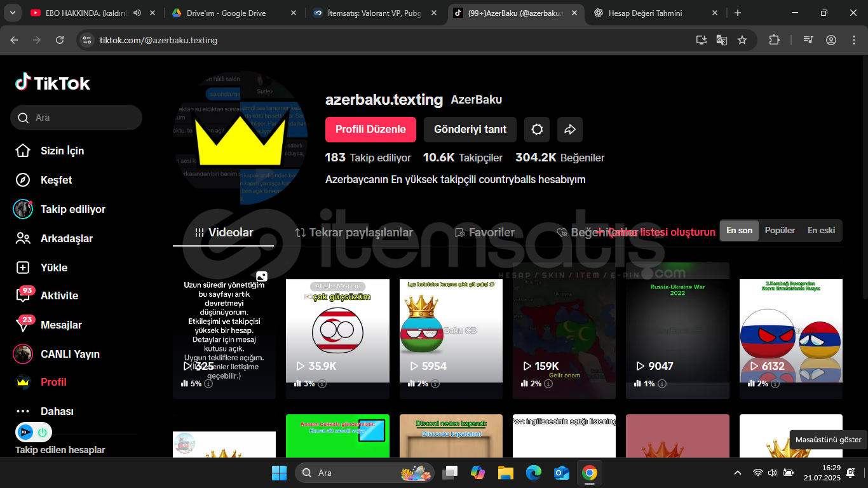
Task: Click taskbar Ara search box
Action: 365,473
